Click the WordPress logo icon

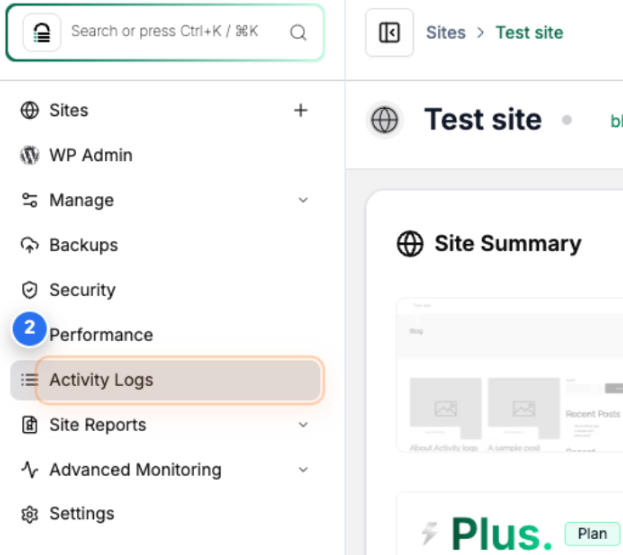coord(30,155)
